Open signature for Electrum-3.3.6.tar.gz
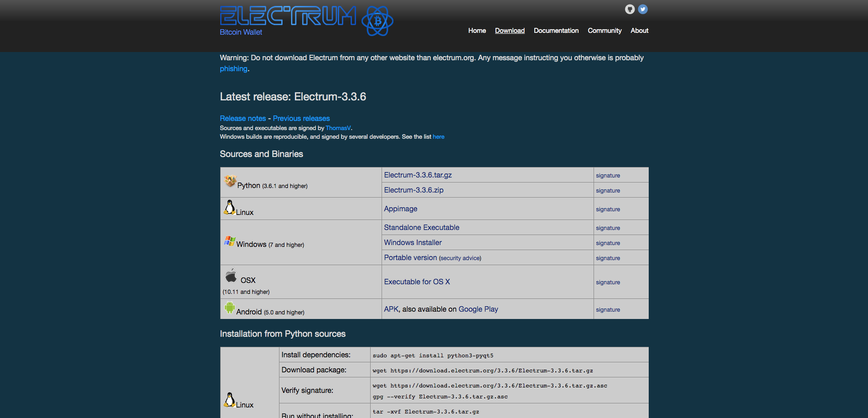Viewport: 868px width, 418px height. [608, 176]
